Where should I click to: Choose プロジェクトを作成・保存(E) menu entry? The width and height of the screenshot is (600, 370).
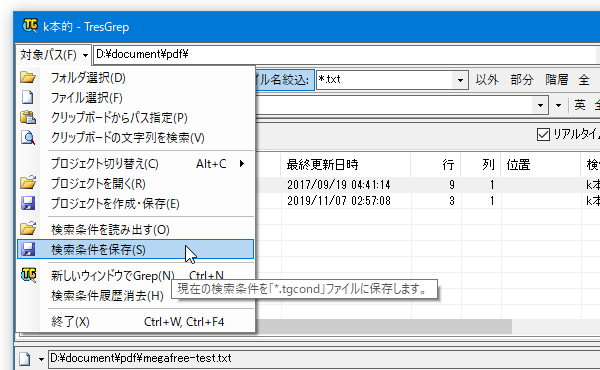(x=136, y=204)
